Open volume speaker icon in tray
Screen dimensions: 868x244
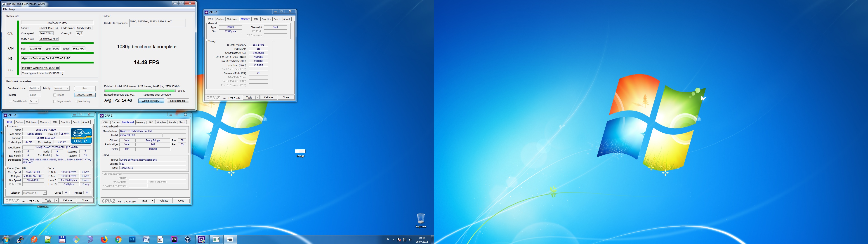coord(410,240)
